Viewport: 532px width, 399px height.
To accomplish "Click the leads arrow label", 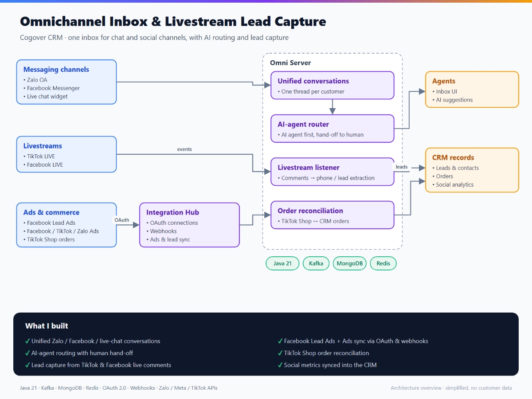I will (x=402, y=167).
